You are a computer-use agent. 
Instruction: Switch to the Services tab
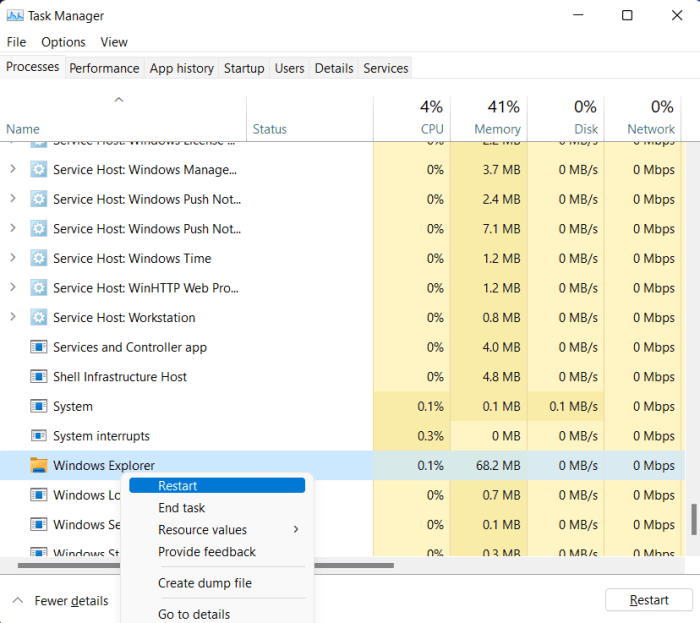tap(386, 68)
